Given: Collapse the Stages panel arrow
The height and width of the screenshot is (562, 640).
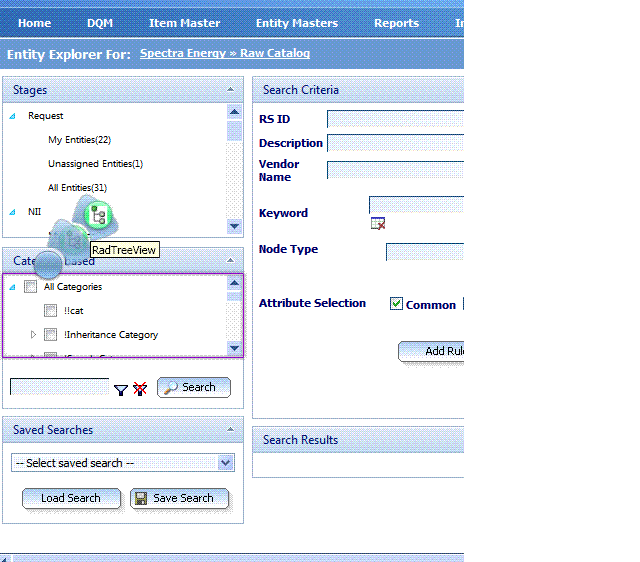Looking at the screenshot, I should click(231, 89).
